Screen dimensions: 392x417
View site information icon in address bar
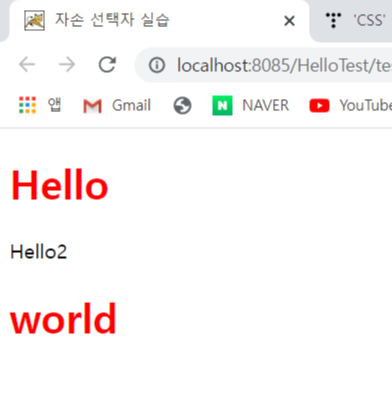pyautogui.click(x=157, y=65)
